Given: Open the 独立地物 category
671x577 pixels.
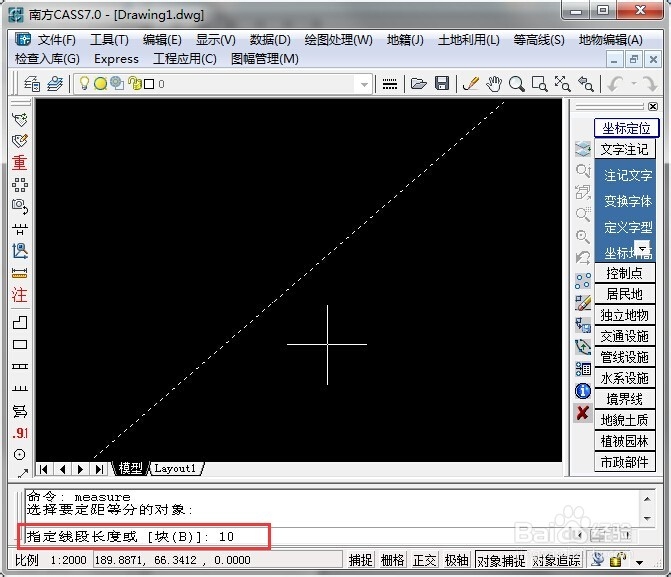Looking at the screenshot, I should click(624, 315).
